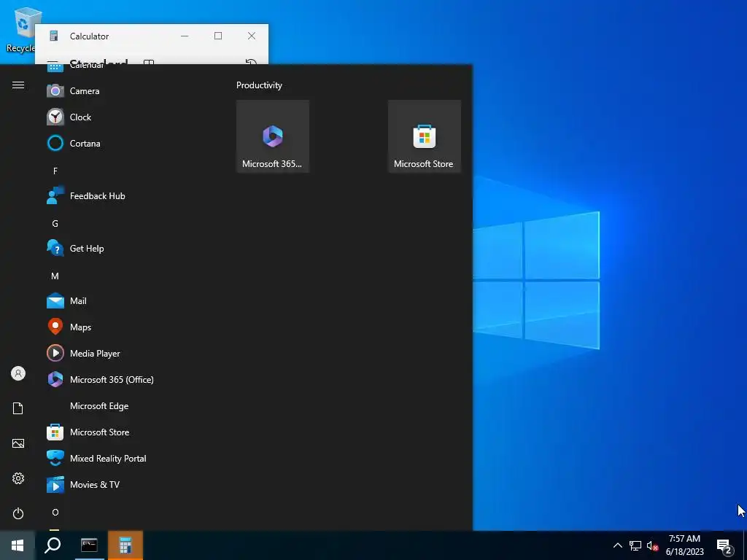Jump to letter G section header
The width and height of the screenshot is (747, 560).
click(x=55, y=223)
